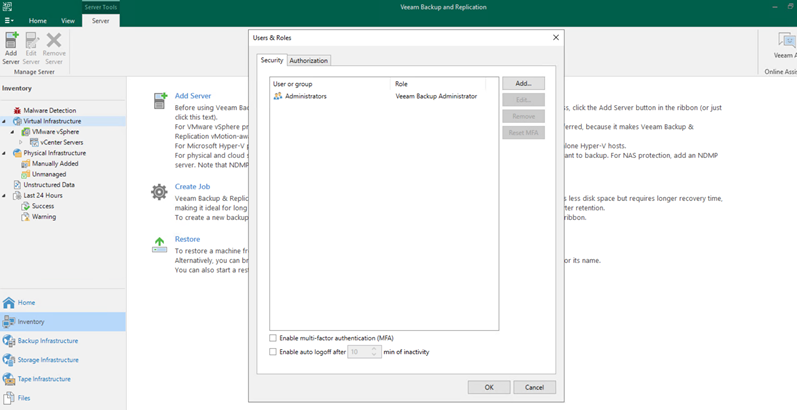Select Malware Detection in the inventory tree

pyautogui.click(x=49, y=110)
